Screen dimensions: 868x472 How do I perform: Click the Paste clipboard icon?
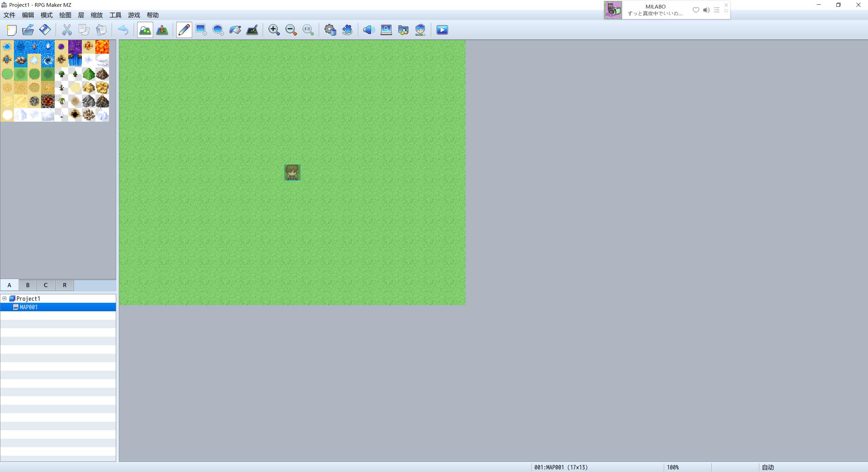click(101, 30)
